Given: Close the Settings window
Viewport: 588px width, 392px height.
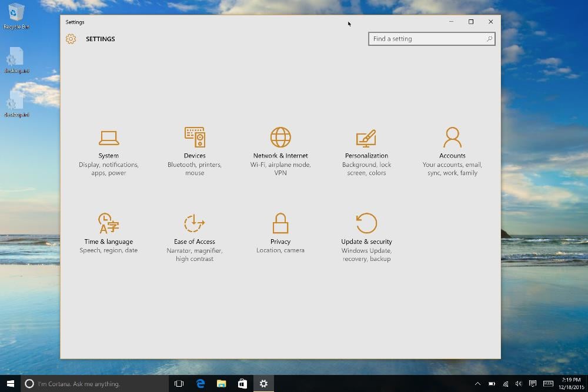Looking at the screenshot, I should (x=490, y=22).
